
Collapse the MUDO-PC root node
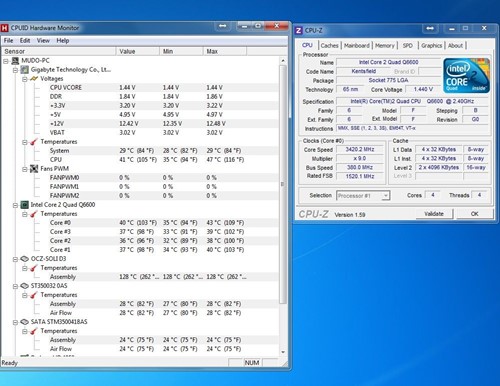pos(6,61)
